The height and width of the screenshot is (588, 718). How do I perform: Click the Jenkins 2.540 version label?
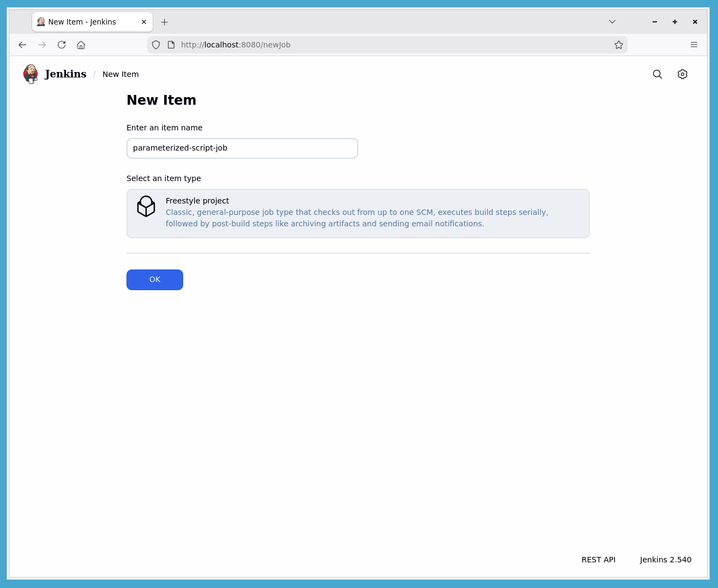(x=665, y=560)
